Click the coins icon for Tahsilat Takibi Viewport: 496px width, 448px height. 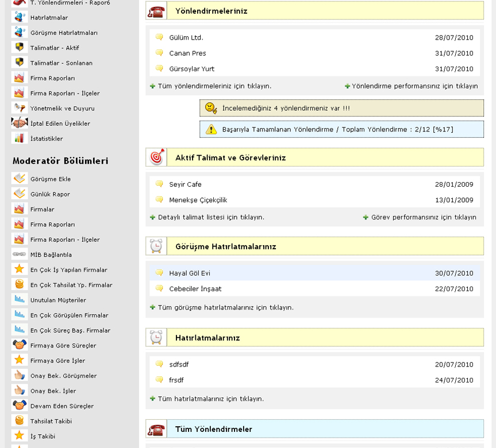(20, 421)
